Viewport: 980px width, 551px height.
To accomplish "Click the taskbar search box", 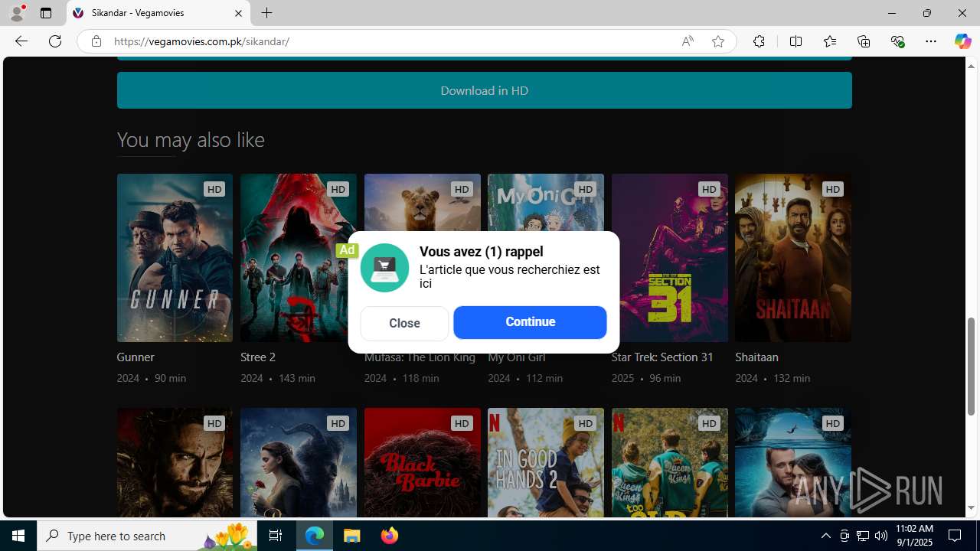I will [x=147, y=536].
